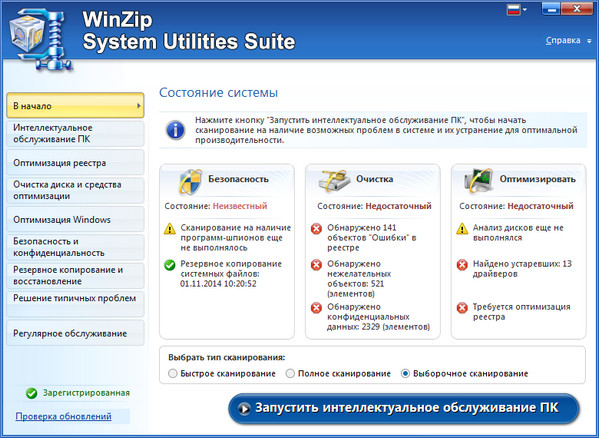
Task: Minimize the WinZip window
Action: pyautogui.click(x=552, y=9)
